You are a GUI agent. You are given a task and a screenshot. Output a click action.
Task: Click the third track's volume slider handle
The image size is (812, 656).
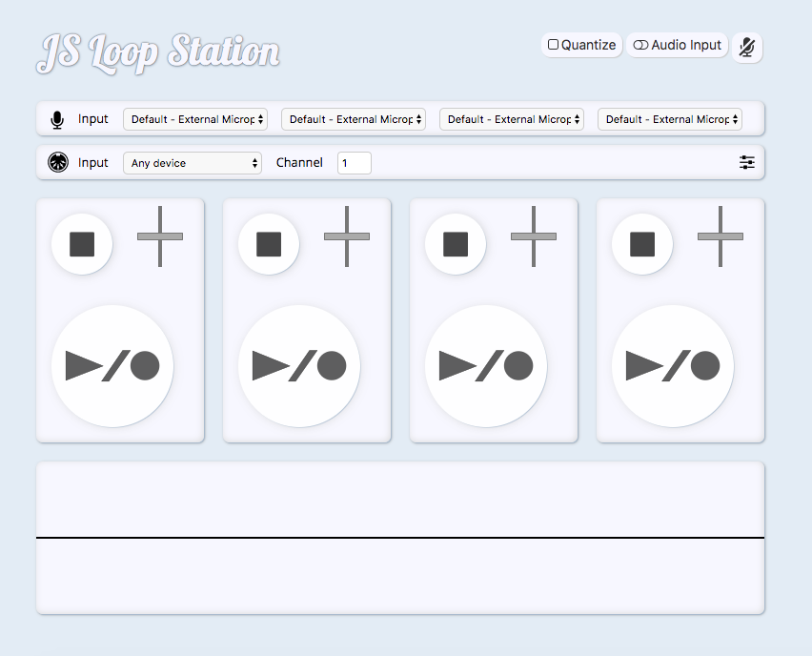[x=534, y=236]
